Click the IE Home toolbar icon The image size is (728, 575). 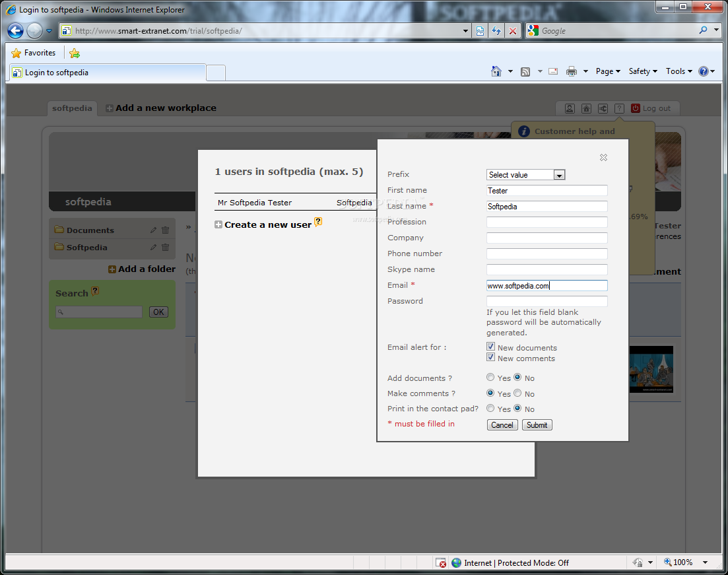point(496,71)
